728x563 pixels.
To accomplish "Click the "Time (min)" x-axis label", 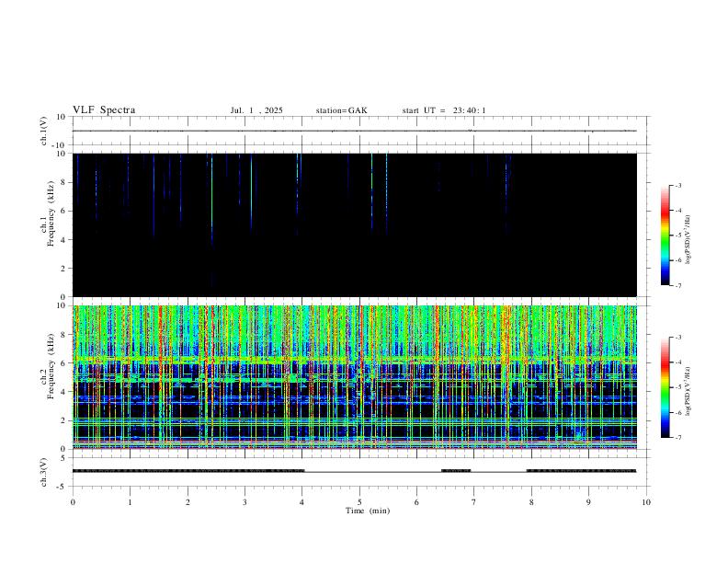I will pyautogui.click(x=368, y=511).
